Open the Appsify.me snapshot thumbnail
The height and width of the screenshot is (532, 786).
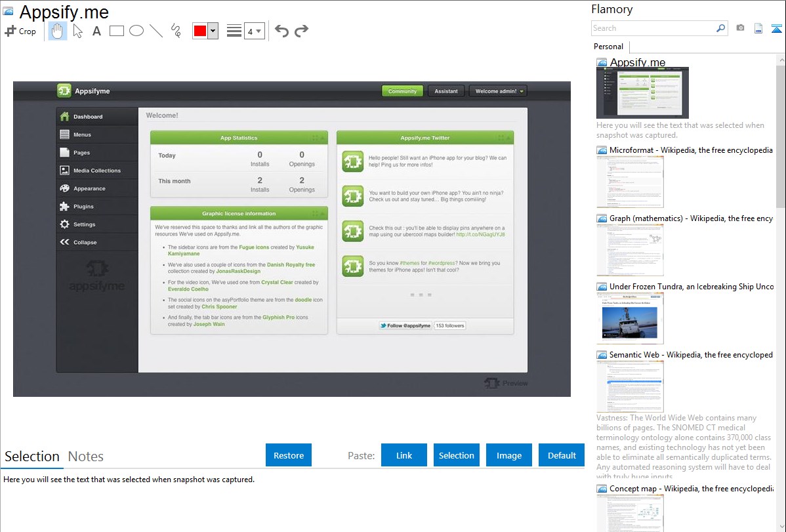pos(642,92)
